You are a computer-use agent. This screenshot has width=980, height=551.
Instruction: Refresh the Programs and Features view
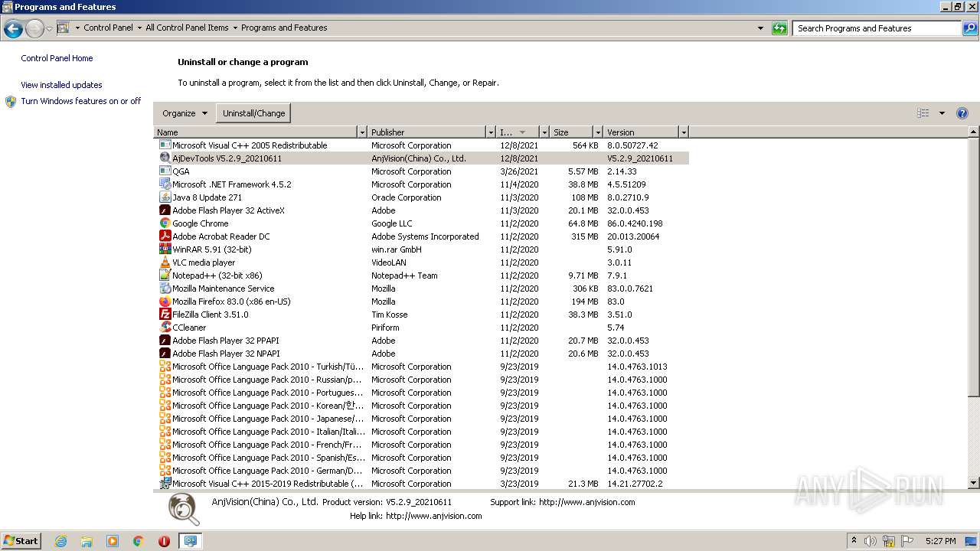tap(779, 28)
